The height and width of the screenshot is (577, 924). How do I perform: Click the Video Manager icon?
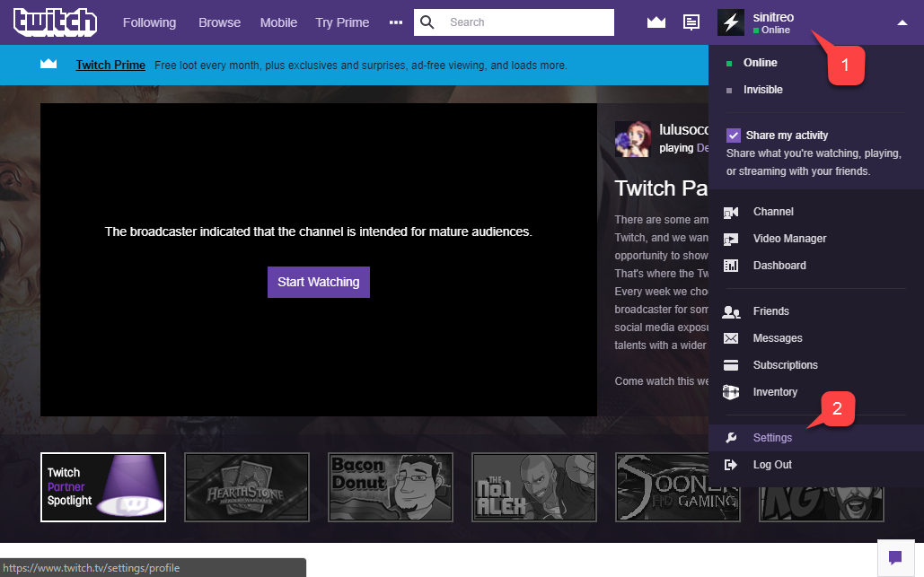point(731,239)
